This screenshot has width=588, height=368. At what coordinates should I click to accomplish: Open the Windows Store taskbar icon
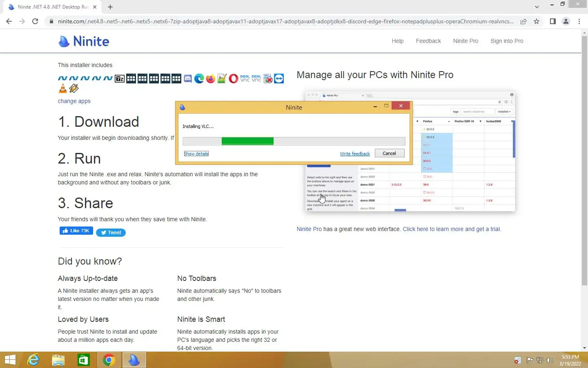pos(84,360)
